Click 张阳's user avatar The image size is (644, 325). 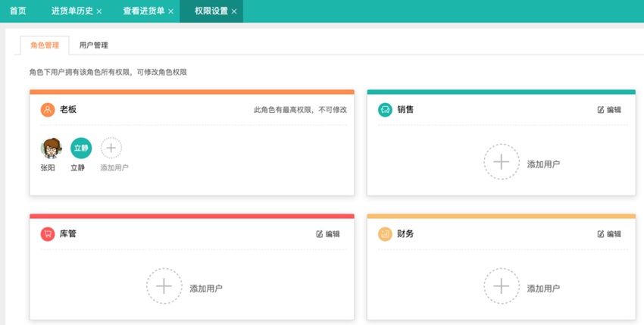[51, 148]
